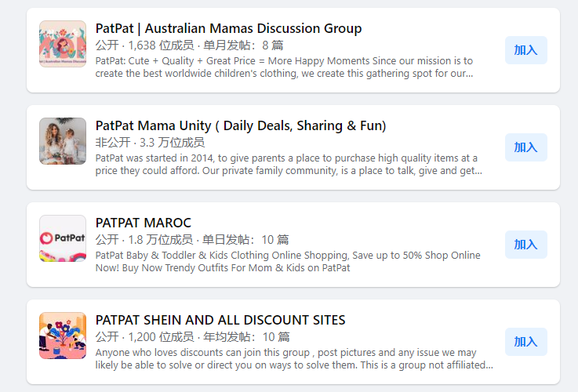
Task: Join the Australian Mamas Discussion Group
Action: tap(525, 50)
